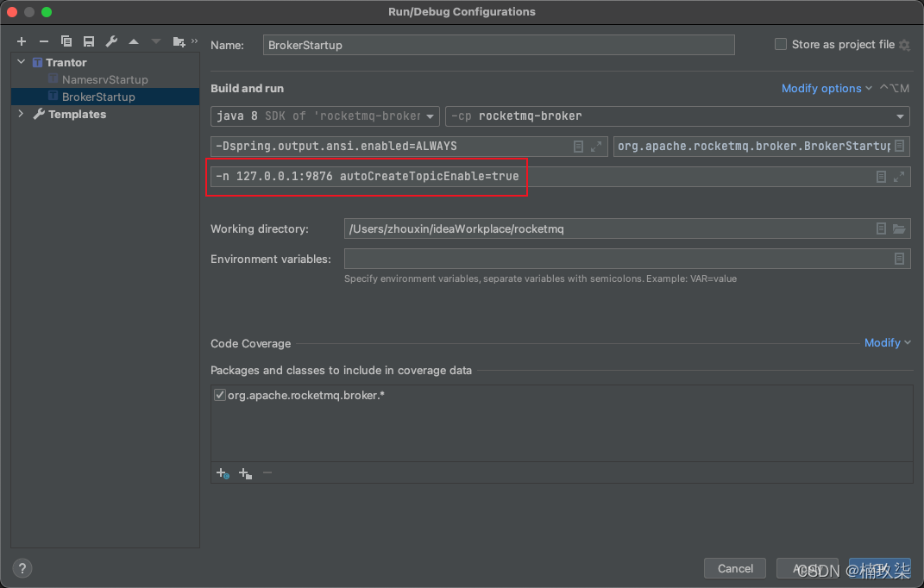Expand the Templates tree node
The width and height of the screenshot is (924, 588).
click(22, 114)
